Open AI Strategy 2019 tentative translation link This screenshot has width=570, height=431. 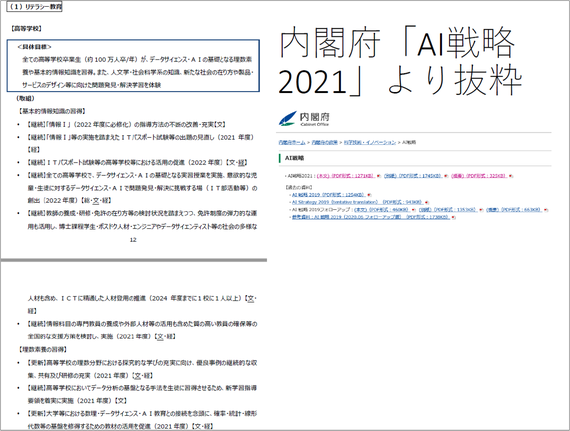[357, 202]
